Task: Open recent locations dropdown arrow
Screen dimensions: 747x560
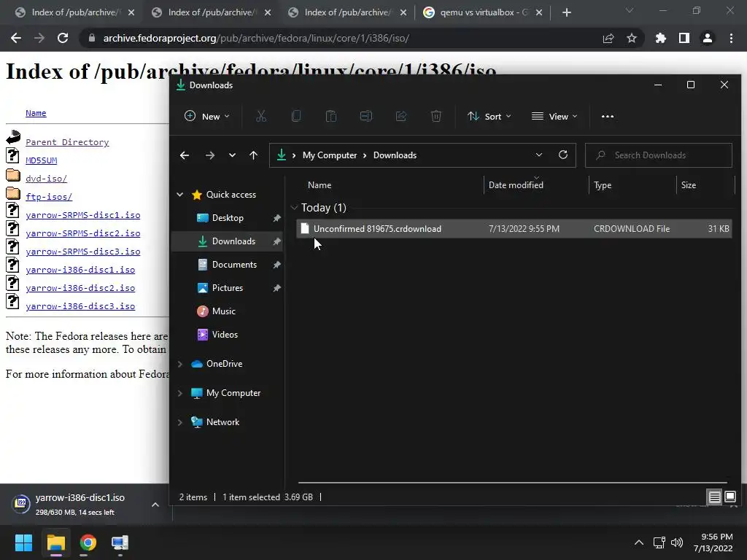Action: [232, 155]
